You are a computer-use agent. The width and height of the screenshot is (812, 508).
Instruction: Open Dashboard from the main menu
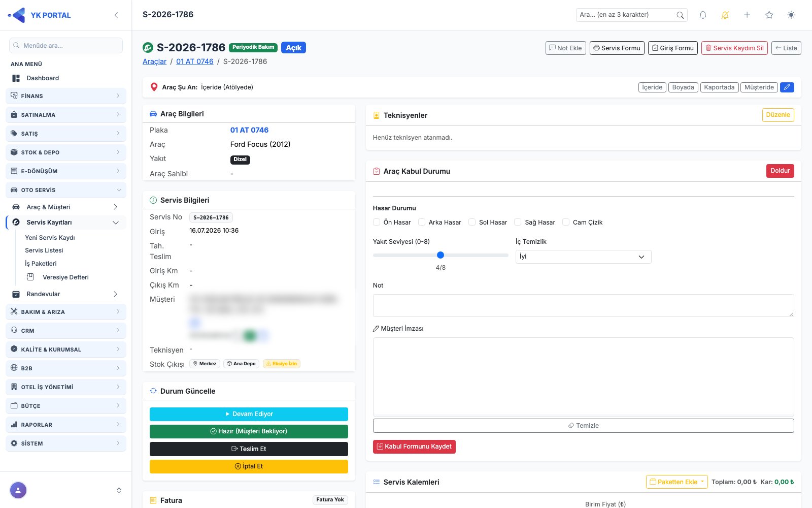[x=66, y=78]
